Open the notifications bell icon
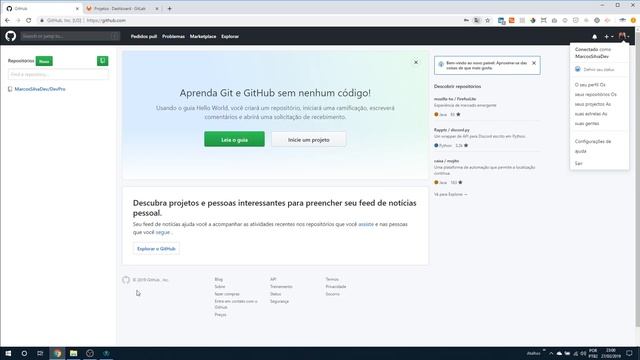The width and height of the screenshot is (640, 360). tap(594, 37)
